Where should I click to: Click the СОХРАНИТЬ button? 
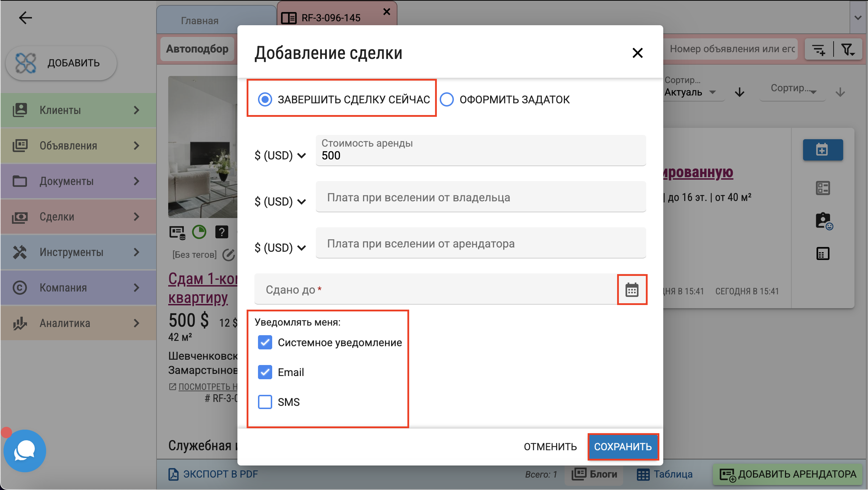tap(623, 447)
